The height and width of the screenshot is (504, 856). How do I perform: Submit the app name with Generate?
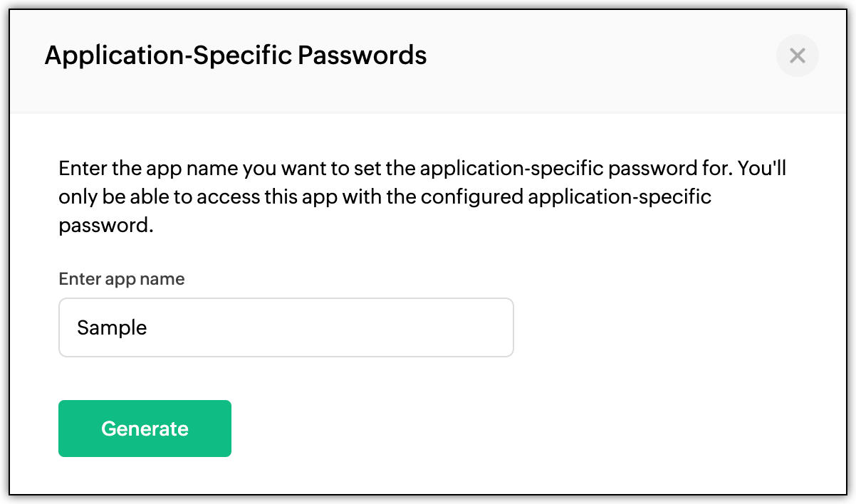145,429
